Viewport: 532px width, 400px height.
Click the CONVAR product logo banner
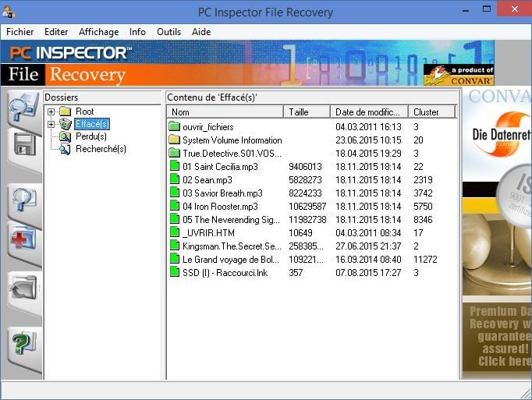pos(459,76)
